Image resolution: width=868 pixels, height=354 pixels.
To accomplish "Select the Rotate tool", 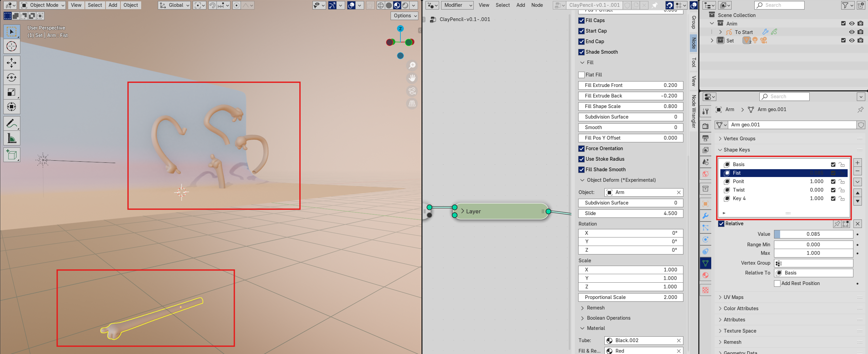I will [x=12, y=77].
